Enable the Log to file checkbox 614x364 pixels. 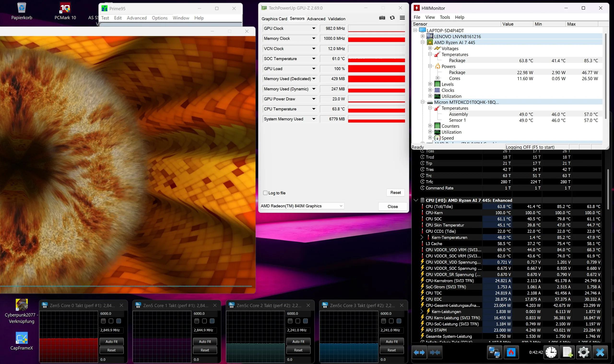[x=265, y=193]
